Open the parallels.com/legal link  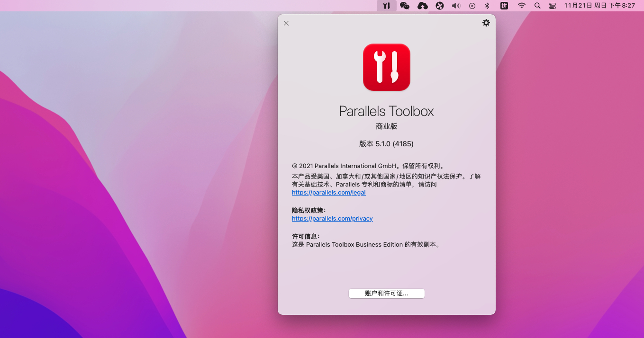point(328,192)
